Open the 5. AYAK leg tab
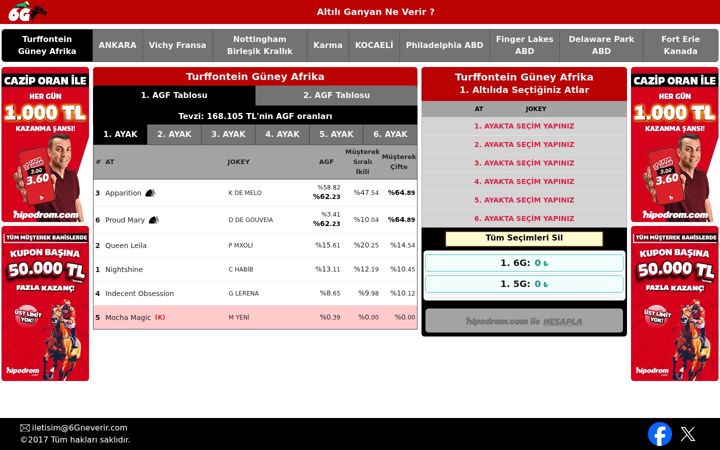Image resolution: width=720 pixels, height=450 pixels. (337, 134)
